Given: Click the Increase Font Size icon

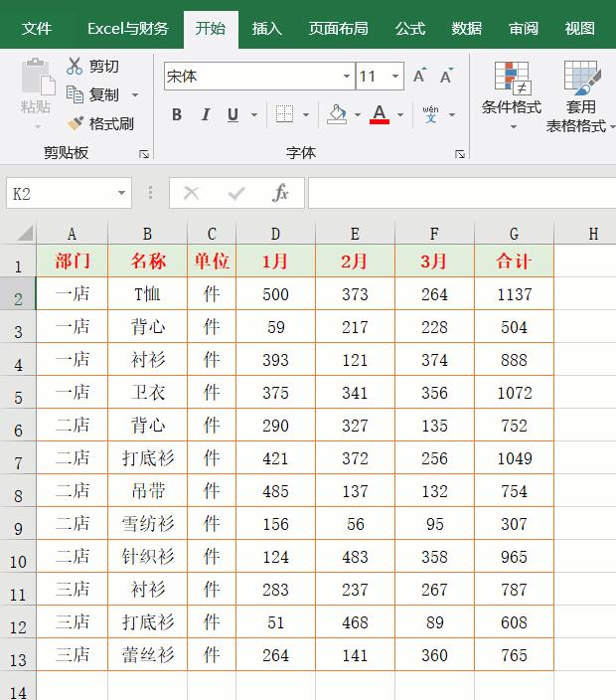Looking at the screenshot, I should click(419, 76).
